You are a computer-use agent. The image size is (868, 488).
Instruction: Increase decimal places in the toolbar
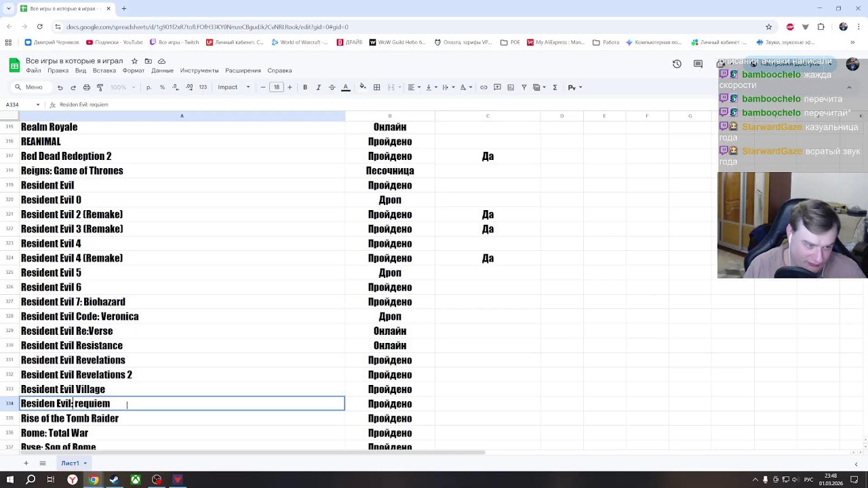coord(189,87)
